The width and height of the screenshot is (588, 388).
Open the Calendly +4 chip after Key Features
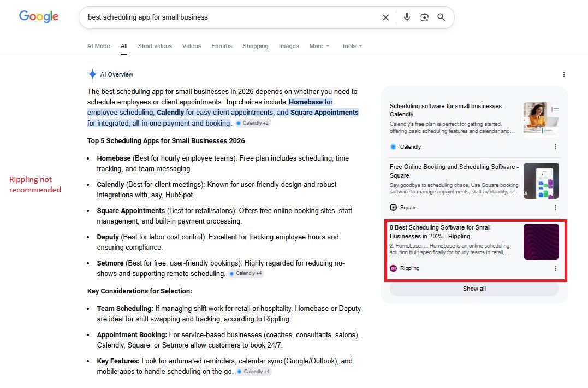(x=253, y=372)
